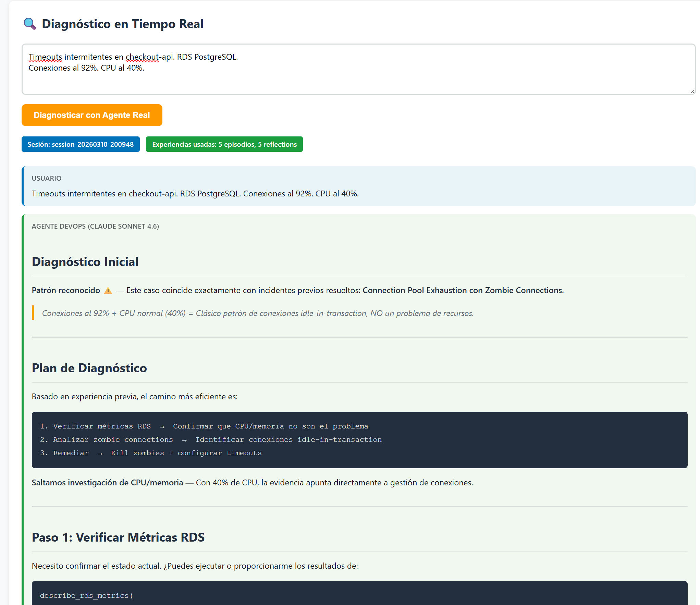Click the warning triangle beside Patrón reconocido
Image resolution: width=700 pixels, height=605 pixels.
coord(108,290)
